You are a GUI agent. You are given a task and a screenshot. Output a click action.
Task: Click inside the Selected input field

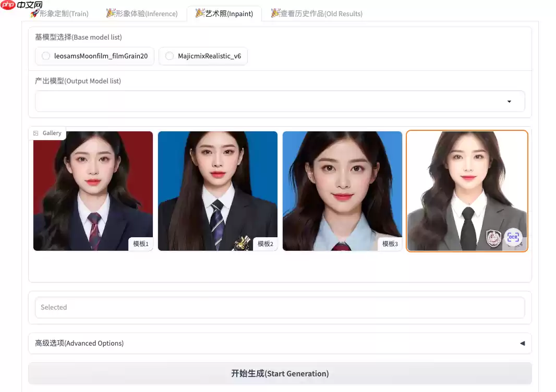click(x=280, y=307)
